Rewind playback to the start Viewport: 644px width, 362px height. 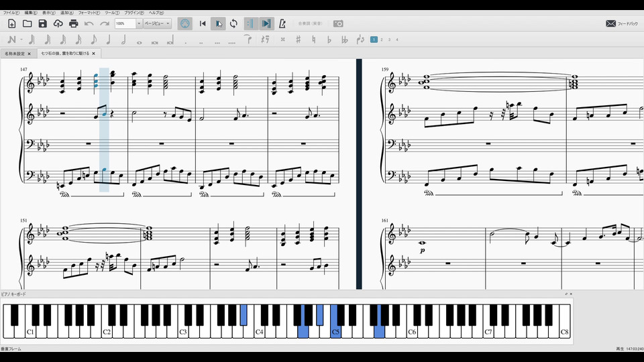point(203,23)
